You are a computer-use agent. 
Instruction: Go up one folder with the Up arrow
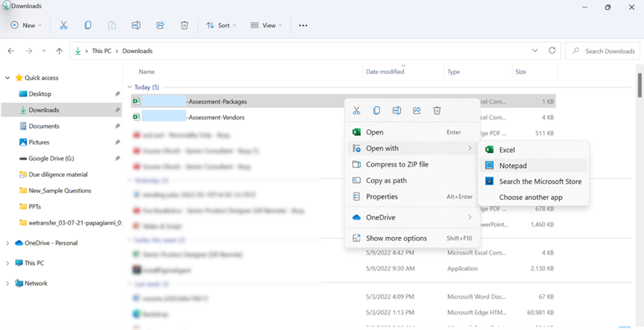pyautogui.click(x=59, y=51)
